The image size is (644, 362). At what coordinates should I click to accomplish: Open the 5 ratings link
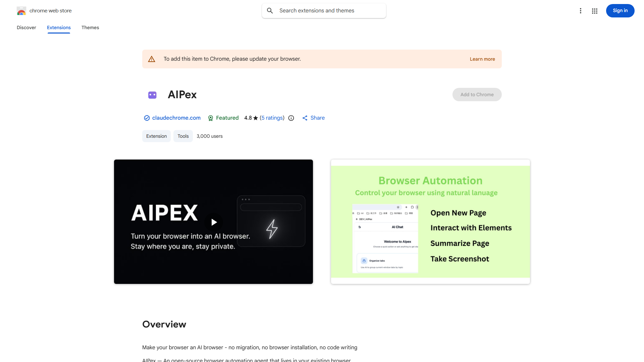point(272,118)
